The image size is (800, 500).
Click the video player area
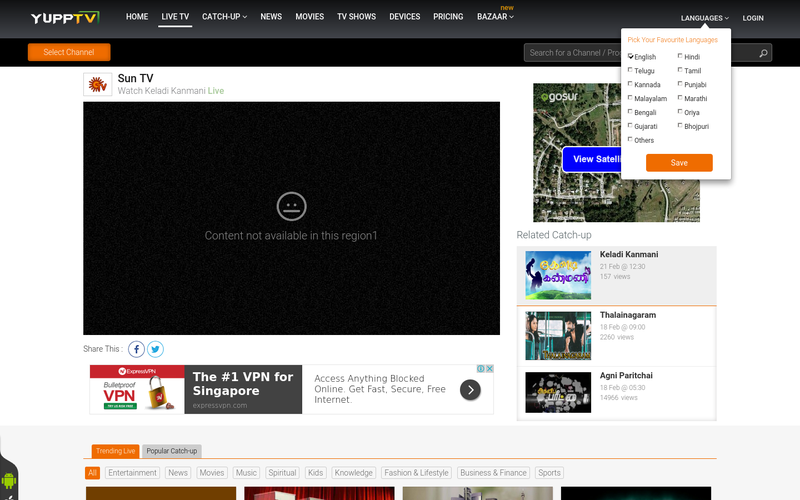tap(291, 218)
